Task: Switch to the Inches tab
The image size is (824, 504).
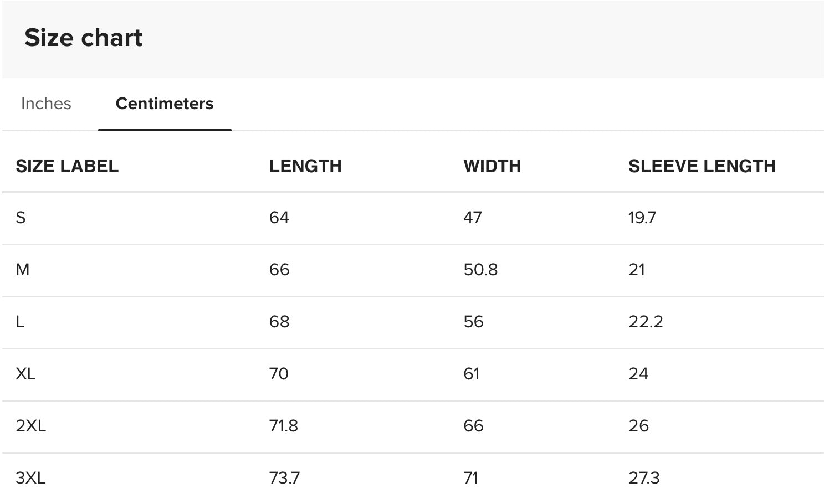Action: 46,104
